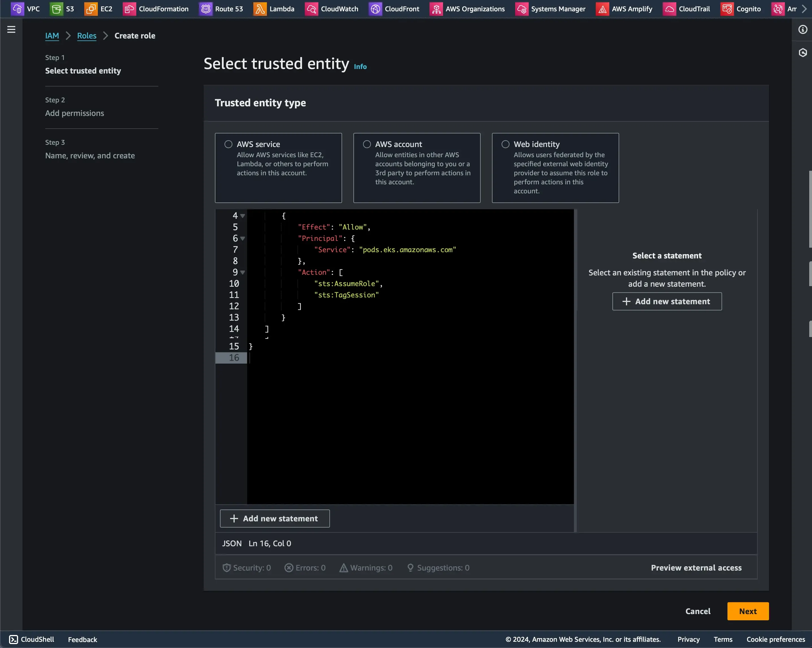Click the Lambda service icon
This screenshot has height=648, width=812.
[260, 9]
